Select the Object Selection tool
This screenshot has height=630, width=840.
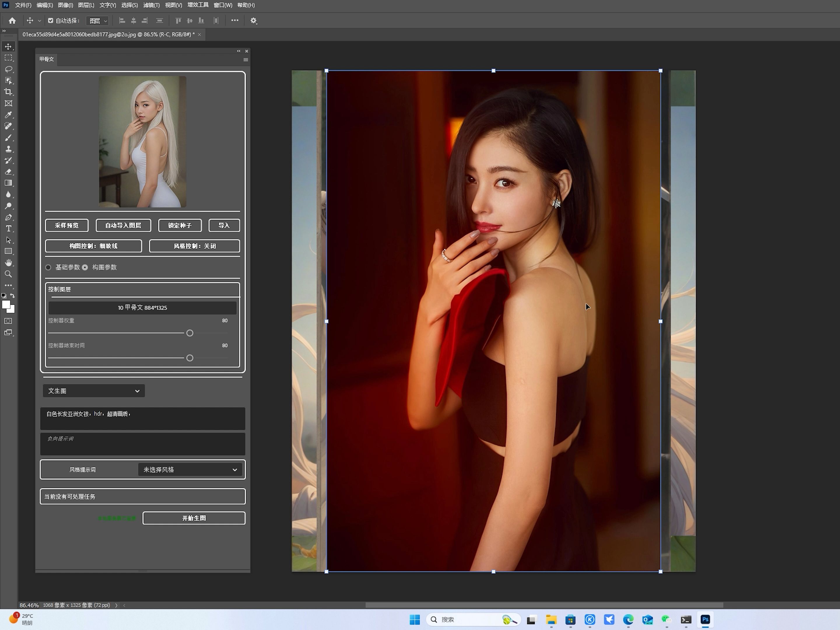click(8, 80)
